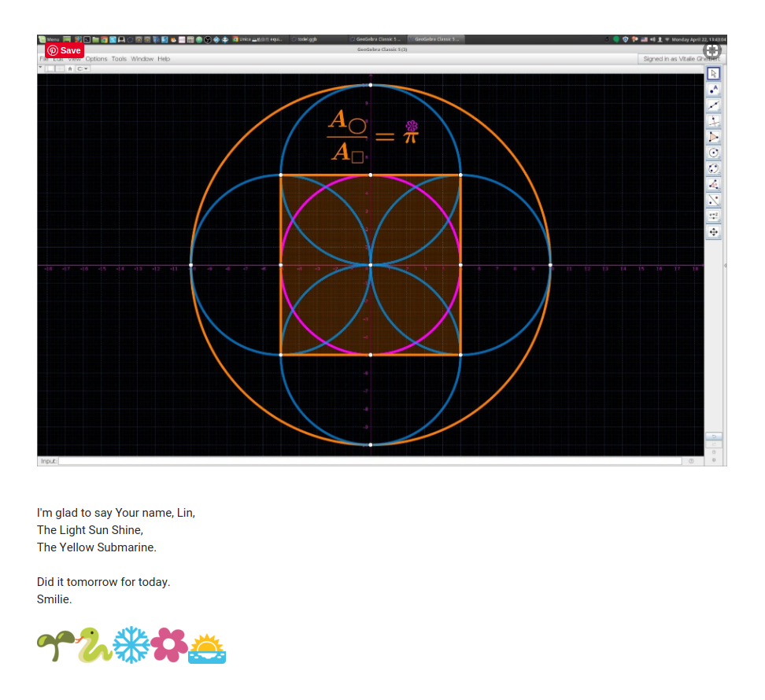
Task: Click the pink flower emoji
Action: click(x=169, y=645)
